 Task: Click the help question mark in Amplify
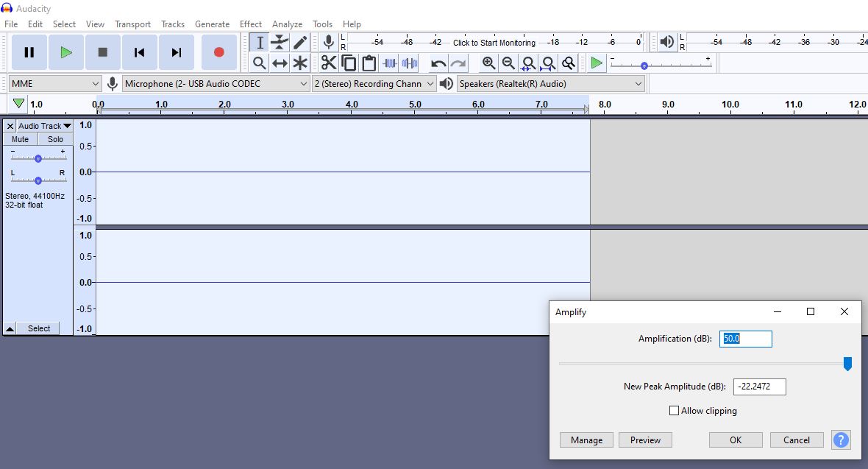tap(840, 440)
